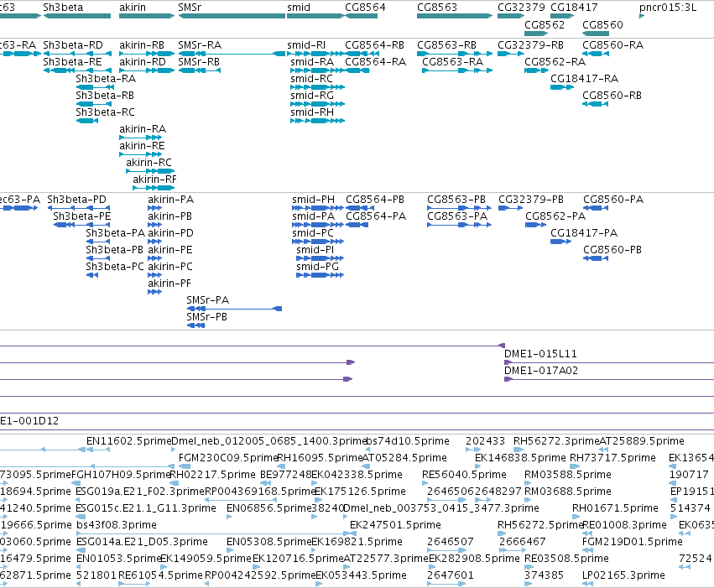The image size is (714, 588).
Task: Click the CG8564 gene label
Action: [365, 8]
